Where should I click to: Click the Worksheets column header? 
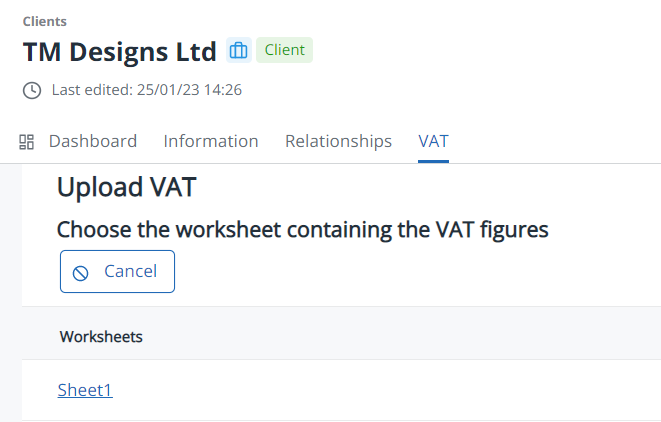(101, 337)
